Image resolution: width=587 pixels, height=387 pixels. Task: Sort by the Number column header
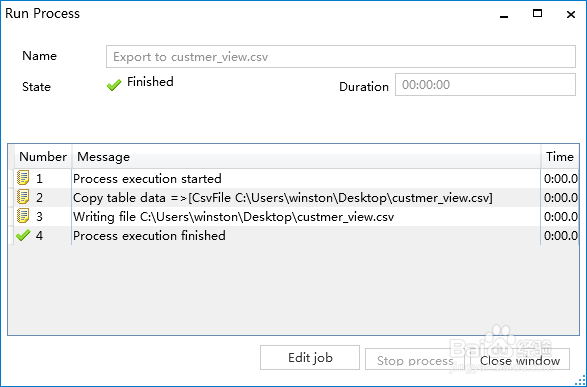[43, 156]
